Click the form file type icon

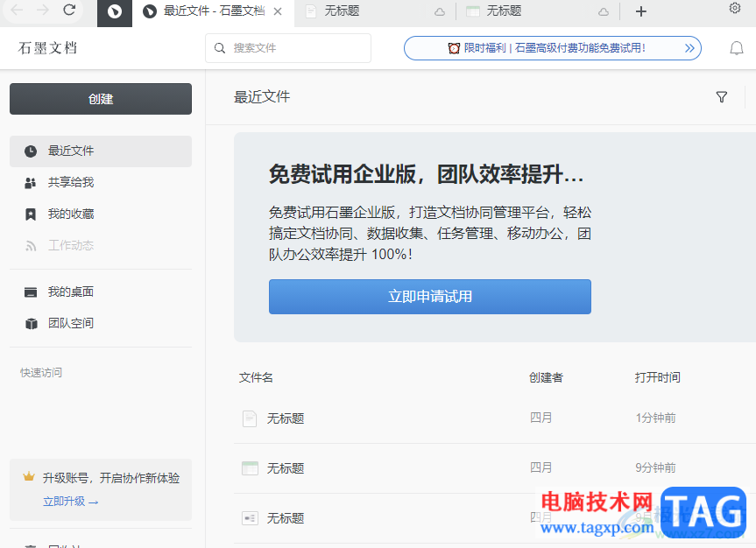250,518
